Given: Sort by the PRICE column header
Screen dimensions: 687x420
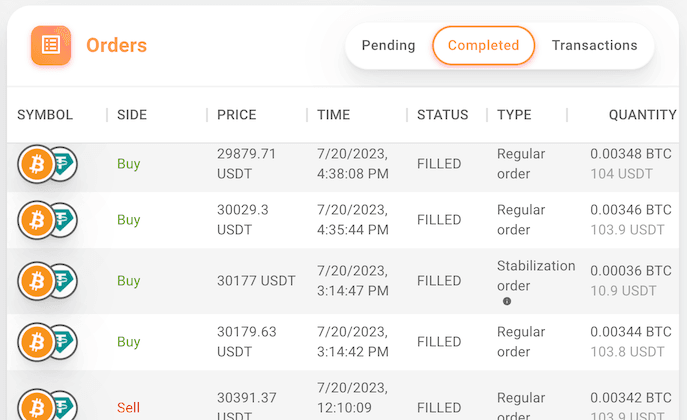Looking at the screenshot, I should click(237, 115).
